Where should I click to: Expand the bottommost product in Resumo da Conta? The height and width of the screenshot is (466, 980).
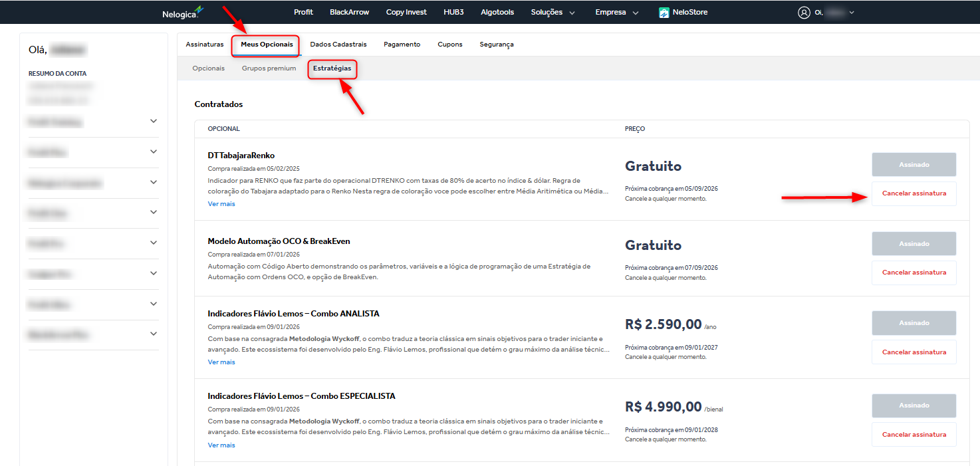click(154, 334)
